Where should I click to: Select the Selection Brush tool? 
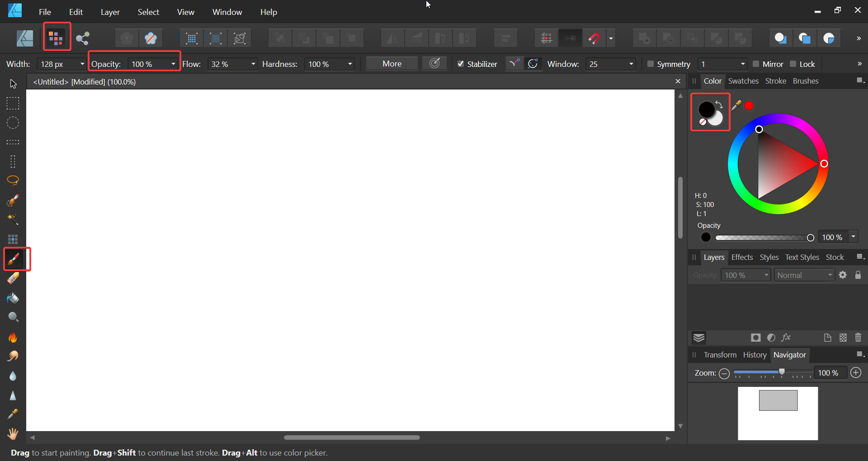[x=13, y=200]
